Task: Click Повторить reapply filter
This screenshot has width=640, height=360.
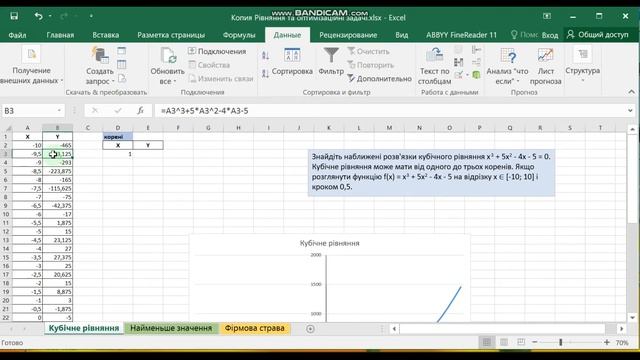Action: (371, 65)
